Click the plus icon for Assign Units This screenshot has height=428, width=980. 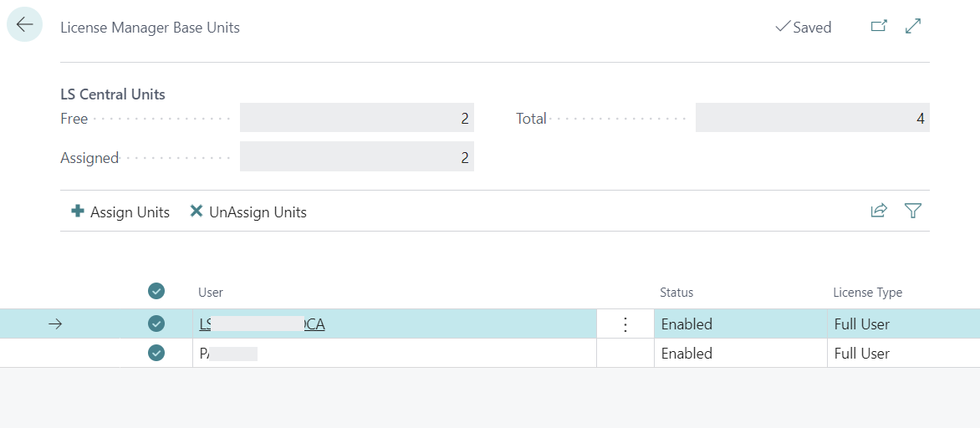click(x=78, y=211)
